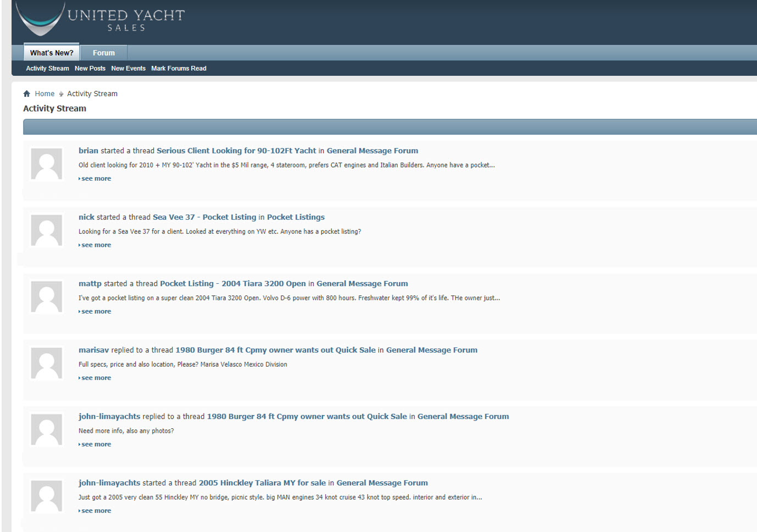Open the Pocket Listings forum link

tap(296, 217)
